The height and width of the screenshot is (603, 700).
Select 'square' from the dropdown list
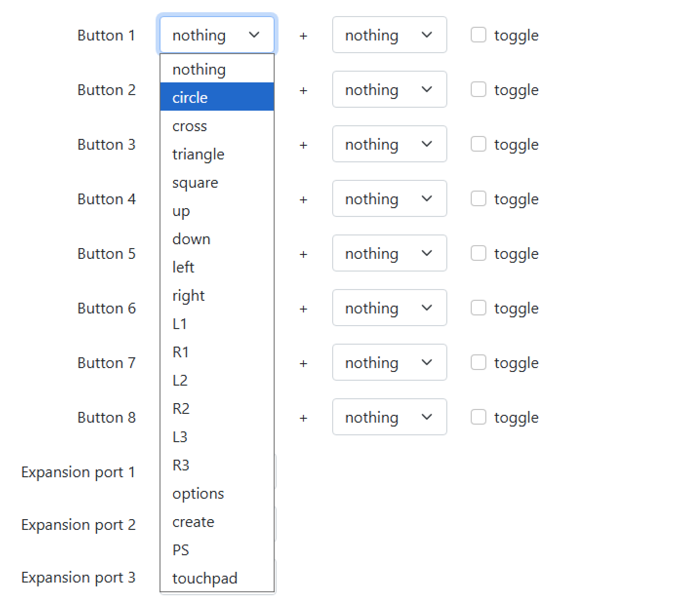(x=217, y=182)
